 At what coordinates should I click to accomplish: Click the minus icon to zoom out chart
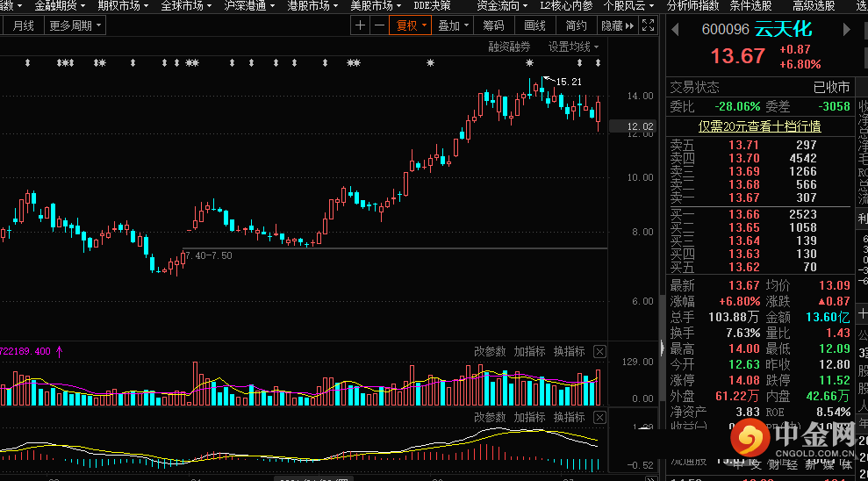379,25
